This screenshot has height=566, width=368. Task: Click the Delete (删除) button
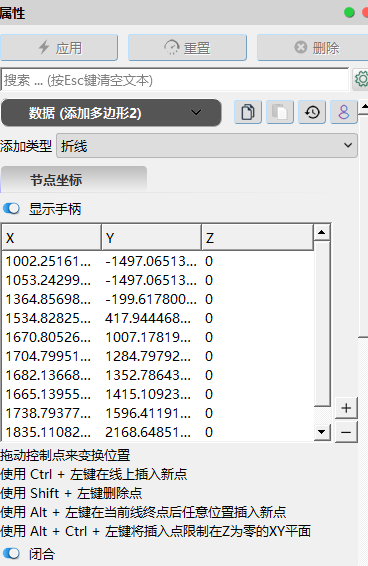[313, 48]
